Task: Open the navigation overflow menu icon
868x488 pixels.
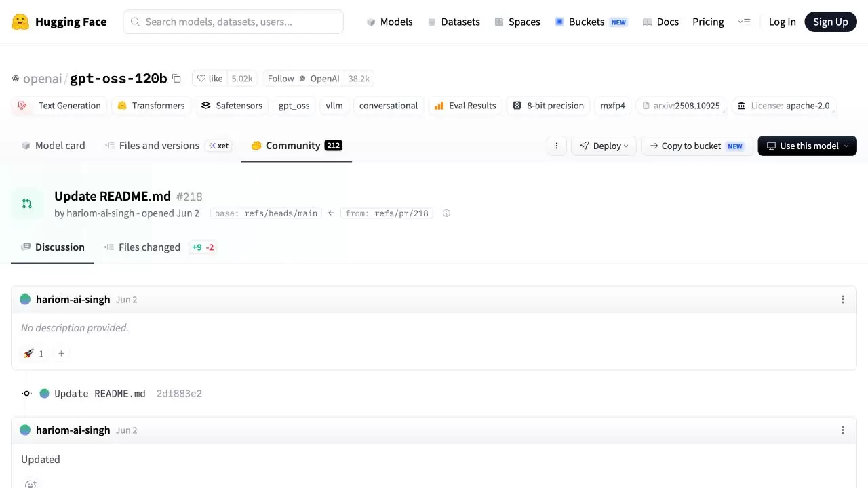Action: (x=744, y=22)
